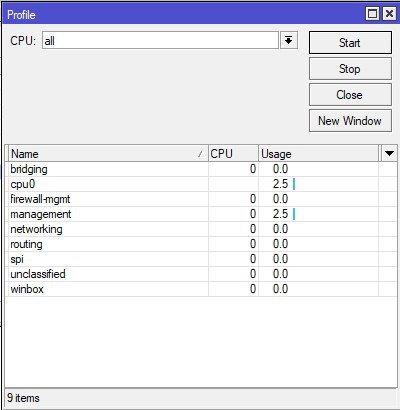
Task: Open the table column chooser dropdown
Action: click(389, 153)
